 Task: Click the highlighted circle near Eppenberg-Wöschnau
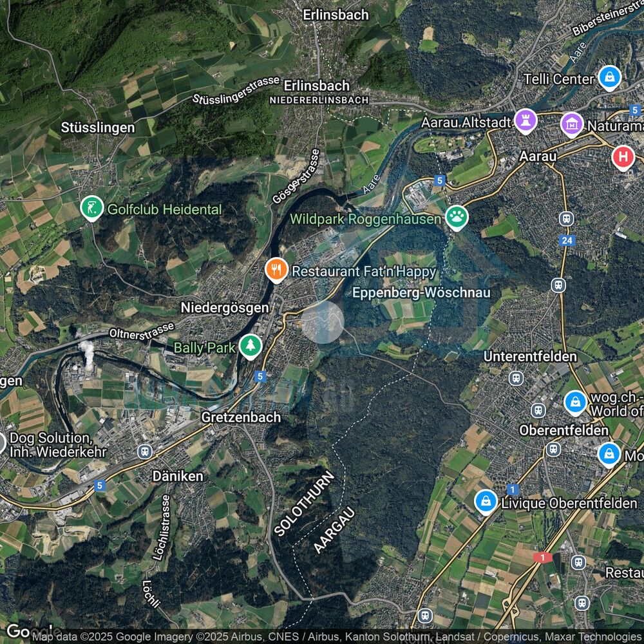click(323, 321)
